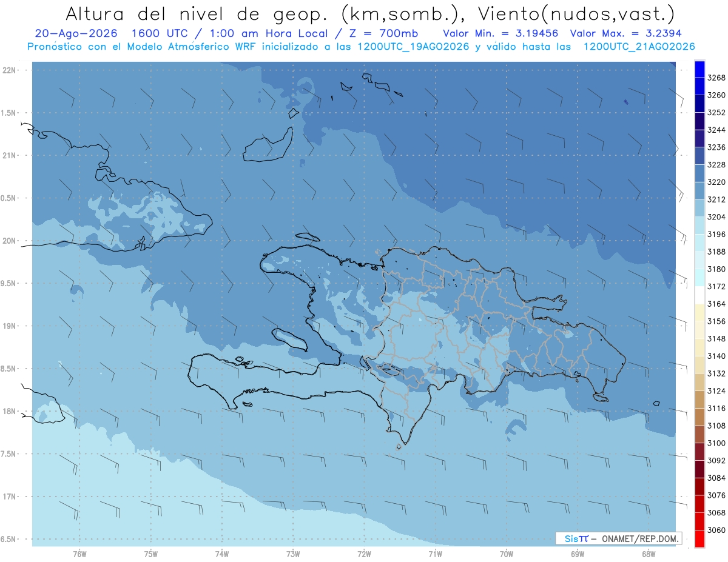
Task: Click the '7.5N' latitude axis label
Action: tap(9, 453)
